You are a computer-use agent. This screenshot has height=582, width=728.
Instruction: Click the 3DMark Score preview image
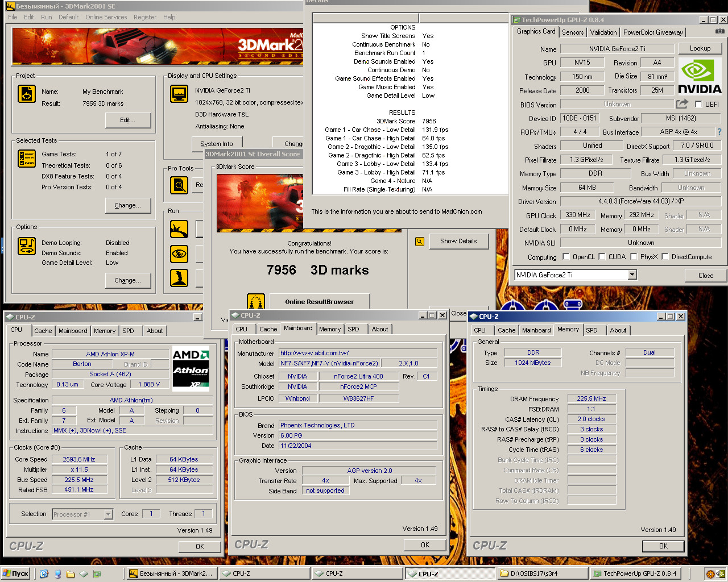tap(260, 202)
